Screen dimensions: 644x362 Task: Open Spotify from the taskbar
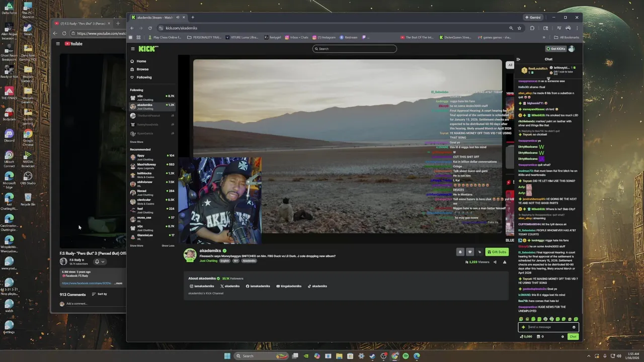click(406, 356)
